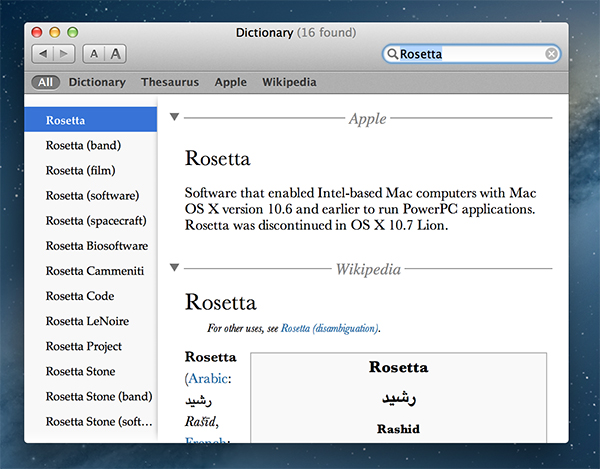The width and height of the screenshot is (600, 469).
Task: Select Rosetta LeNoire in results list
Action: tap(91, 321)
